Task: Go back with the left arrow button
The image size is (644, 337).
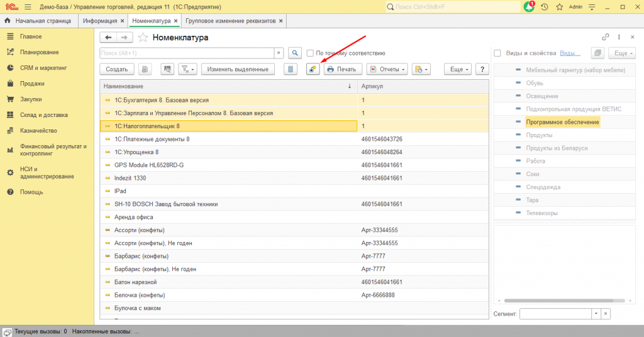Action: click(x=108, y=37)
